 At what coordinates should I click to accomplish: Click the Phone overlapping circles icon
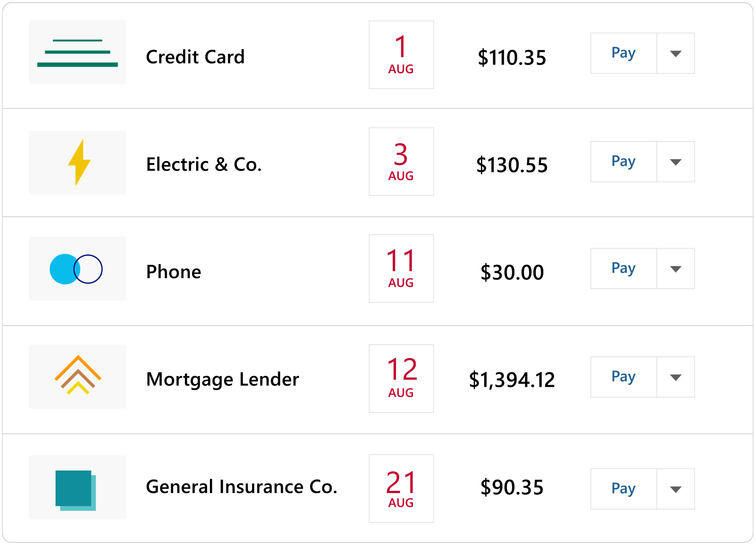[x=76, y=269]
